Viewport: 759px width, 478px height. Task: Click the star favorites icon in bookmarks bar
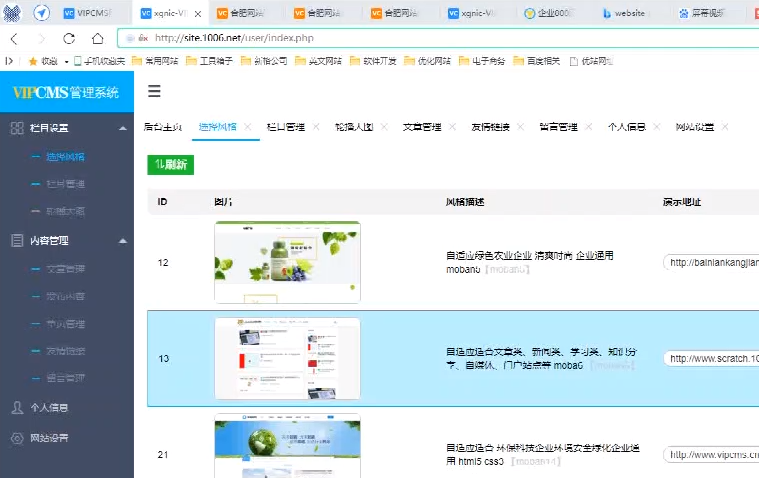[32, 61]
